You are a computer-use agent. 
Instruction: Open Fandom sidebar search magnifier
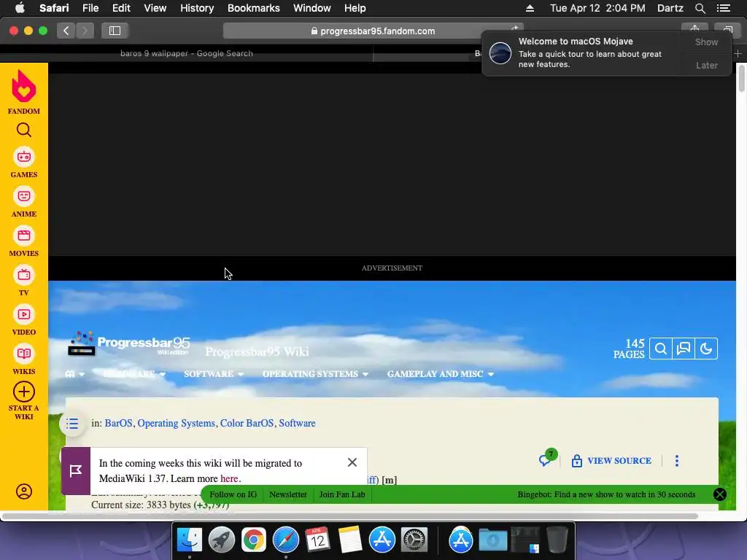24,130
